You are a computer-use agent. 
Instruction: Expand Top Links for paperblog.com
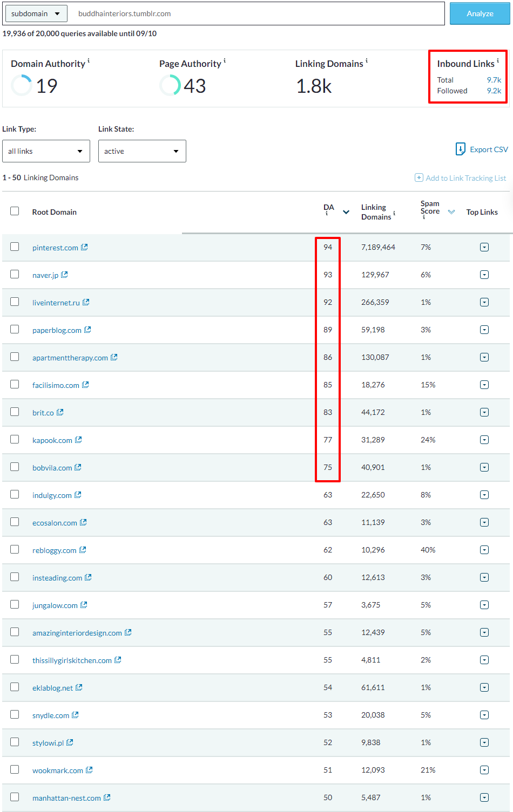[484, 330]
